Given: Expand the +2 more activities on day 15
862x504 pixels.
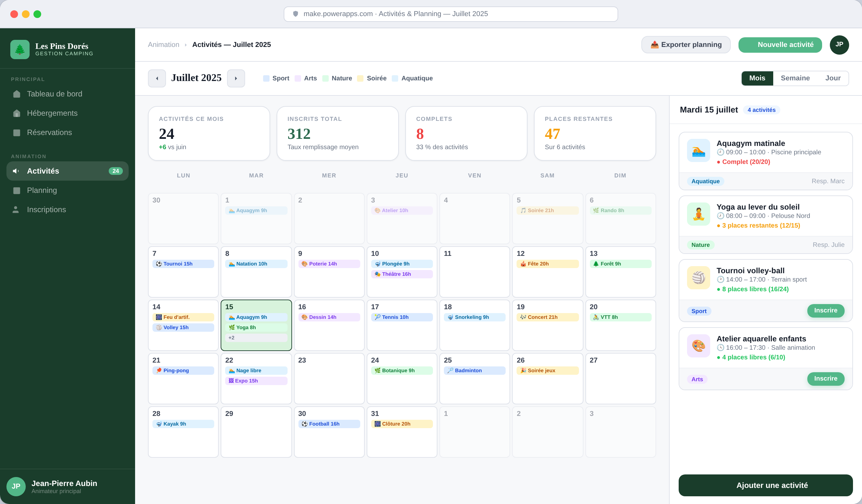Looking at the screenshot, I should 256,338.
